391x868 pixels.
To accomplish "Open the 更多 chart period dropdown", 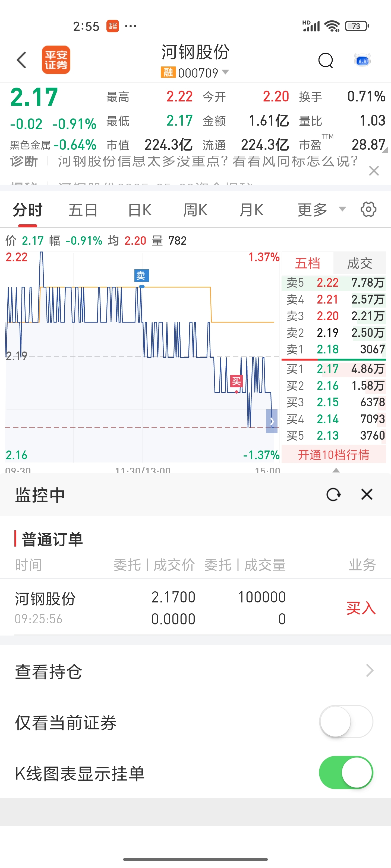I will point(321,210).
